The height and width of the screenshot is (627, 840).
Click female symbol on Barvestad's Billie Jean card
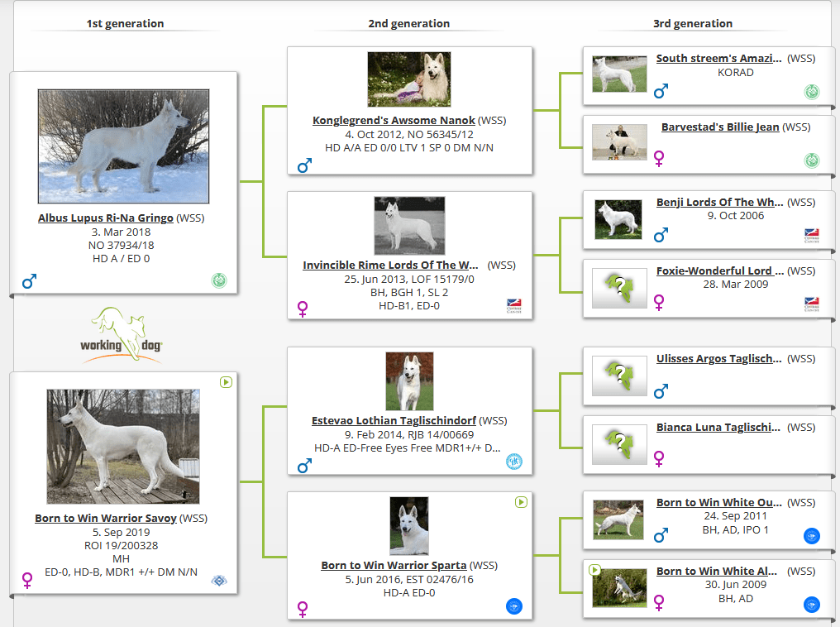(659, 157)
